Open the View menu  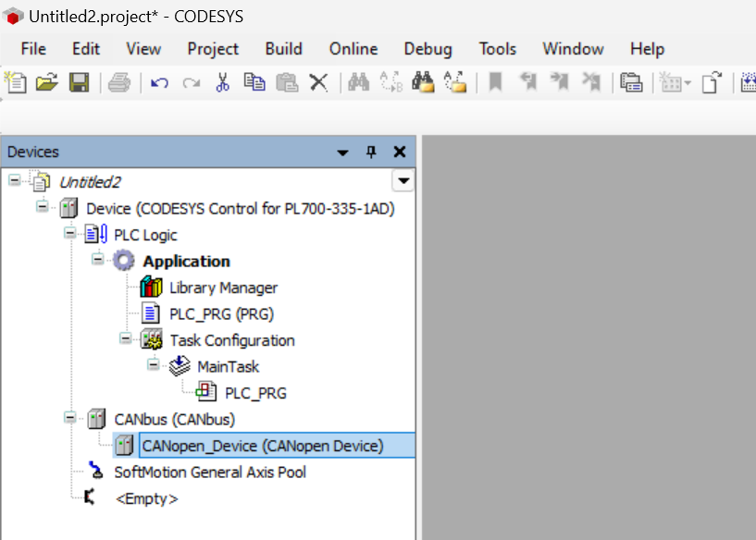pos(143,49)
